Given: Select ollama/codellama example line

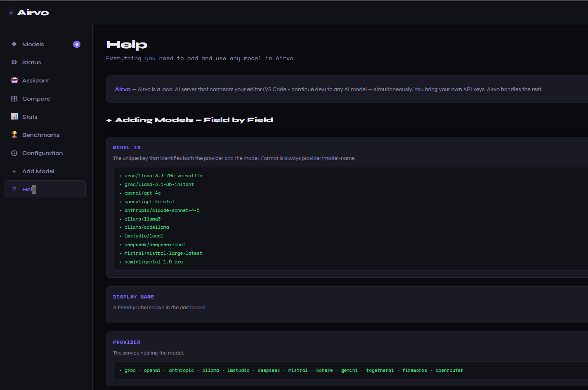Looking at the screenshot, I should pyautogui.click(x=146, y=227).
